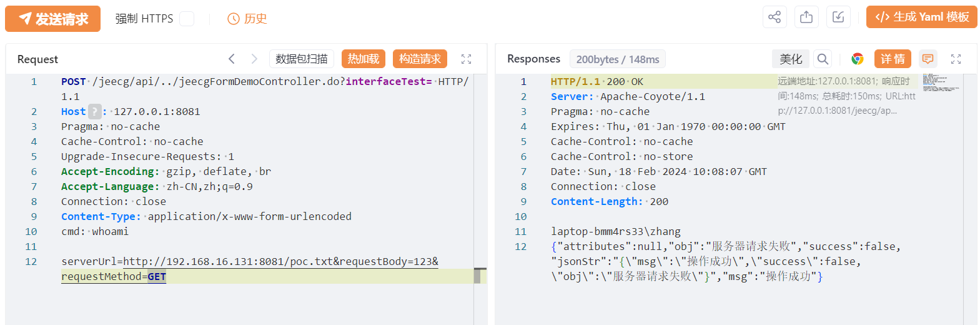Click the question mark next to Host

coord(94,112)
